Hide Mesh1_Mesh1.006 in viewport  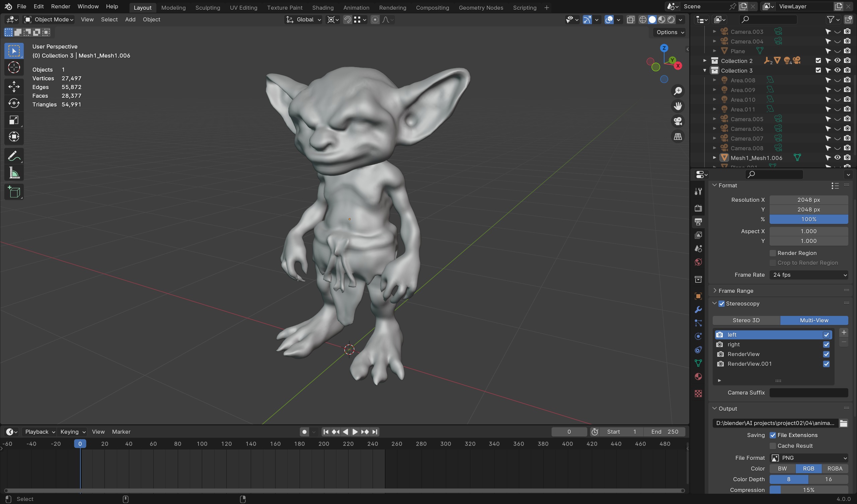coord(838,157)
